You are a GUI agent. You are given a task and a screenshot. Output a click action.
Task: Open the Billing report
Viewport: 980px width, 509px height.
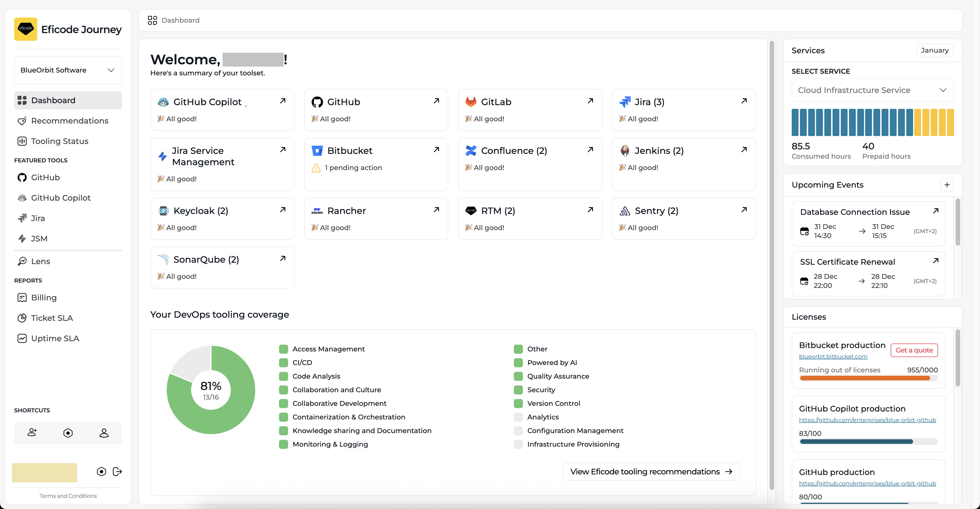43,298
